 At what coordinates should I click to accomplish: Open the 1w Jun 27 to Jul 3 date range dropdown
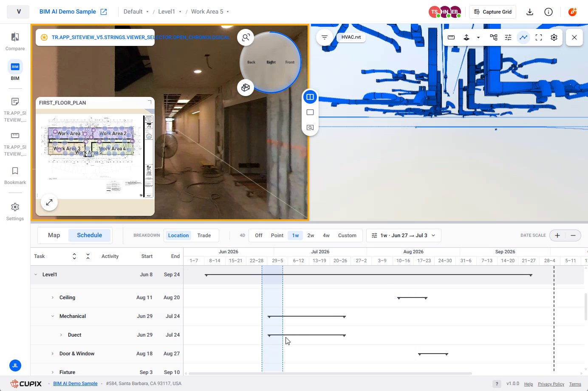pos(404,235)
